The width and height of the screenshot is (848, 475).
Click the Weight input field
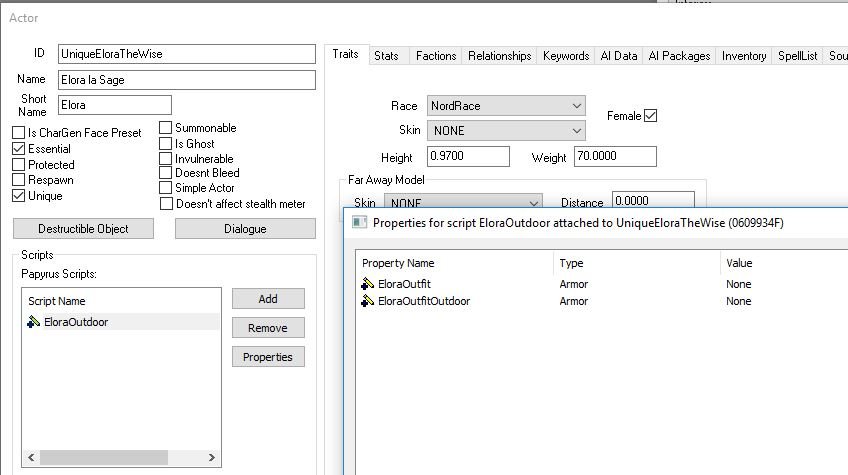point(615,156)
